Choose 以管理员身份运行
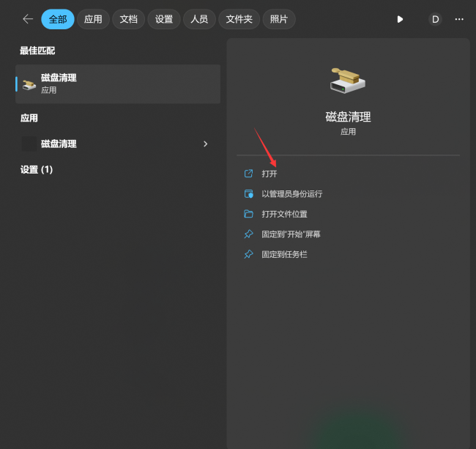Image resolution: width=476 pixels, height=449 pixels. [x=291, y=193]
